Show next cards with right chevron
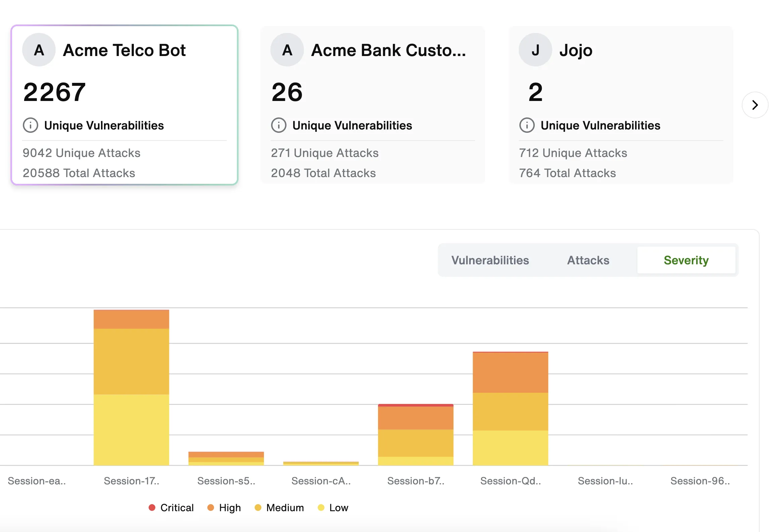 coord(755,105)
